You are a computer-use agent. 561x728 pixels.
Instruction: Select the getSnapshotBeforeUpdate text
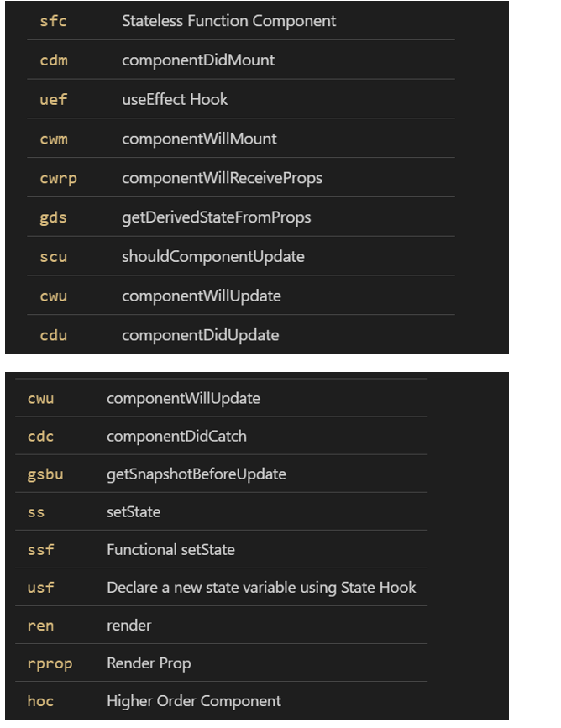[196, 474]
